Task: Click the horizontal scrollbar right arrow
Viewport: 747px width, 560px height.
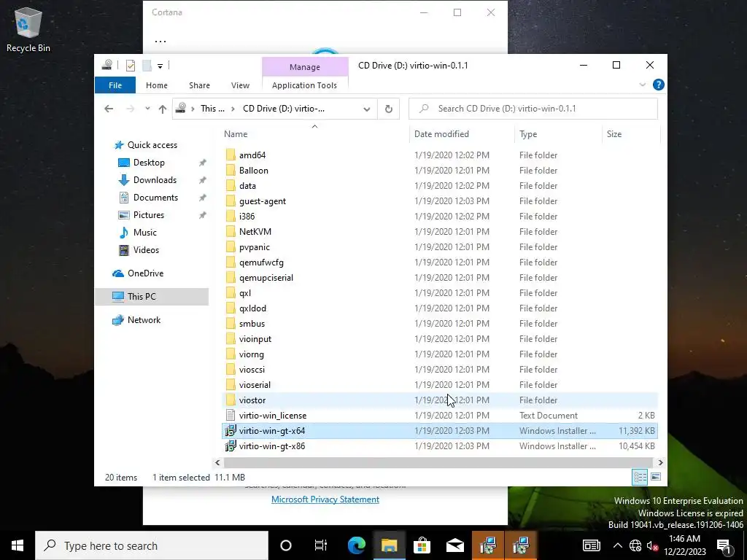Action: 660,462
